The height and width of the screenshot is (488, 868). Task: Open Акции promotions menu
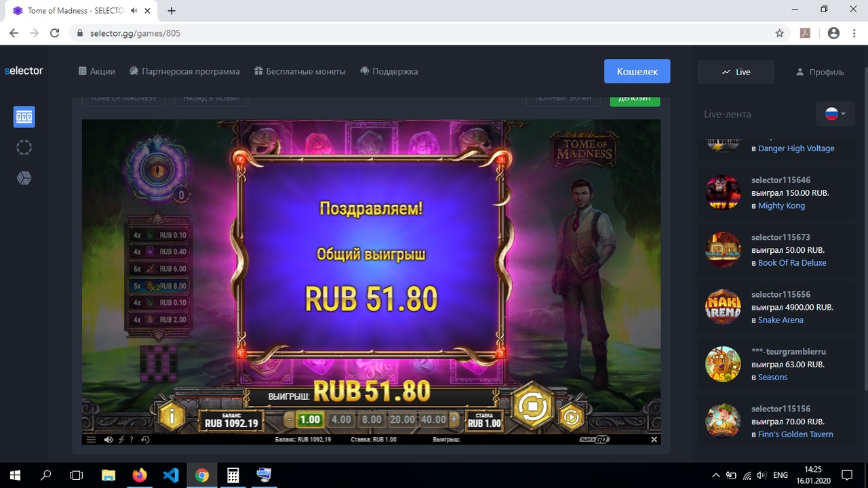[x=96, y=71]
